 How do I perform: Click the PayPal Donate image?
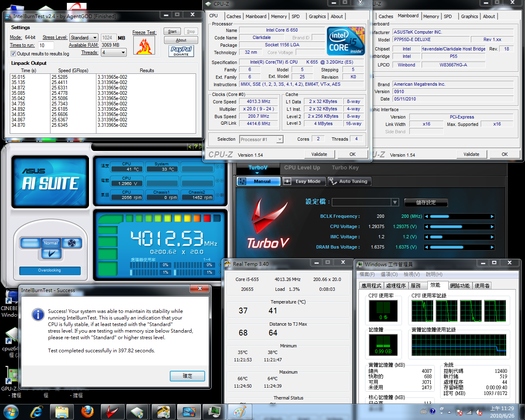tap(181, 51)
